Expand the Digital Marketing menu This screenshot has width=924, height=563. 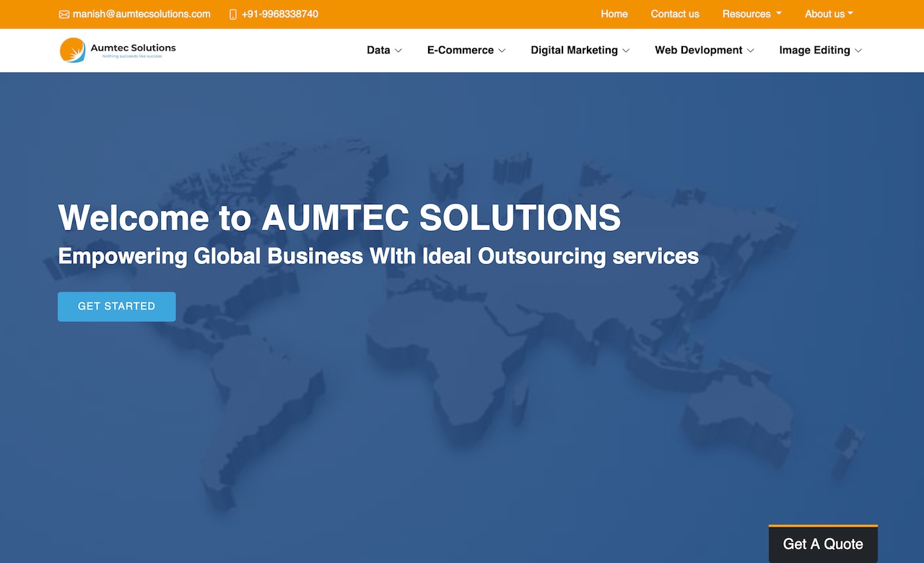click(580, 50)
